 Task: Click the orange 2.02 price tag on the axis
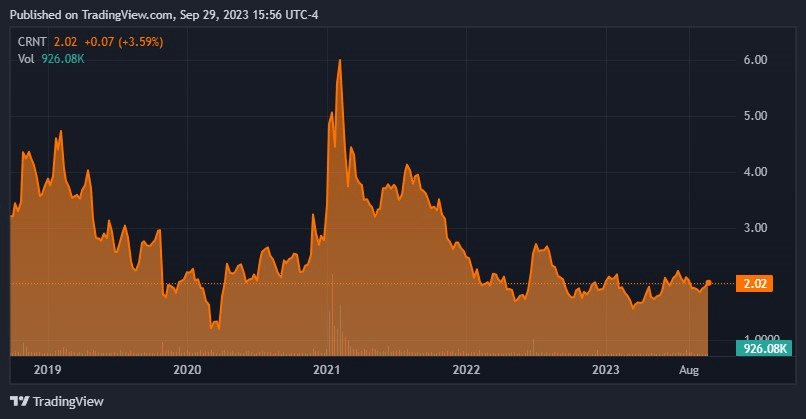tap(754, 283)
